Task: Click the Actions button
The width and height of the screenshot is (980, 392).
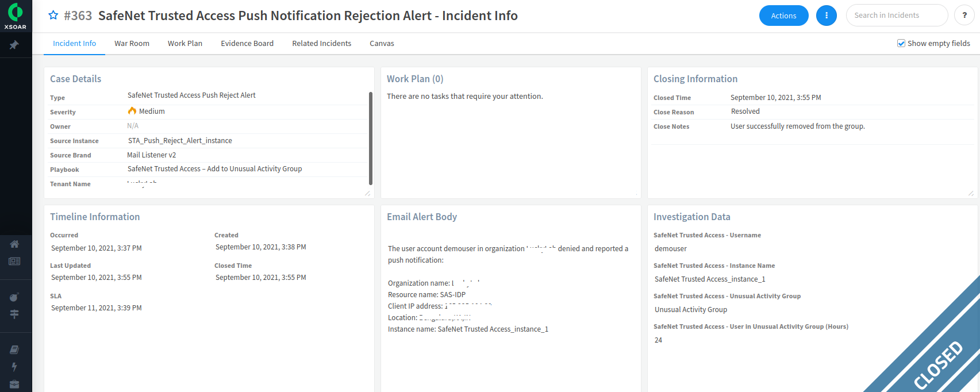Action: point(783,16)
